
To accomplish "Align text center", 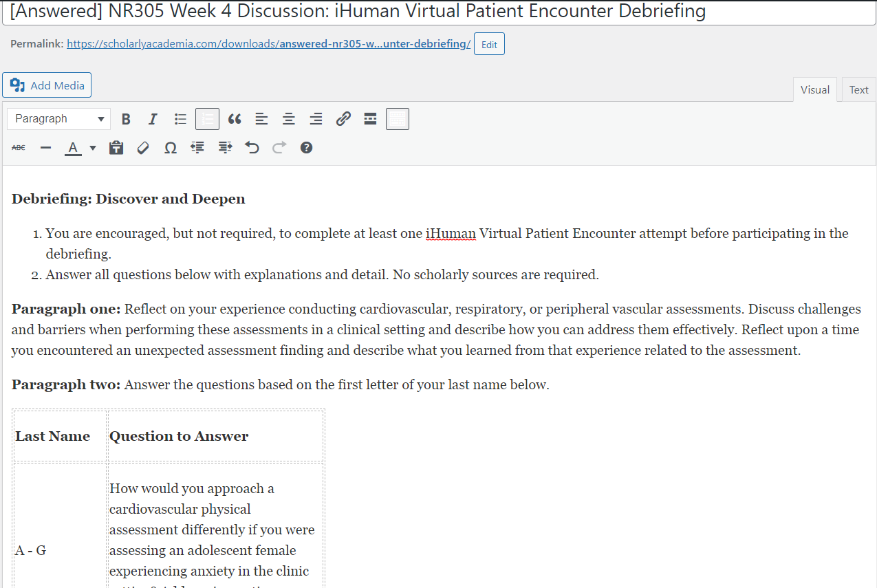I will click(289, 119).
